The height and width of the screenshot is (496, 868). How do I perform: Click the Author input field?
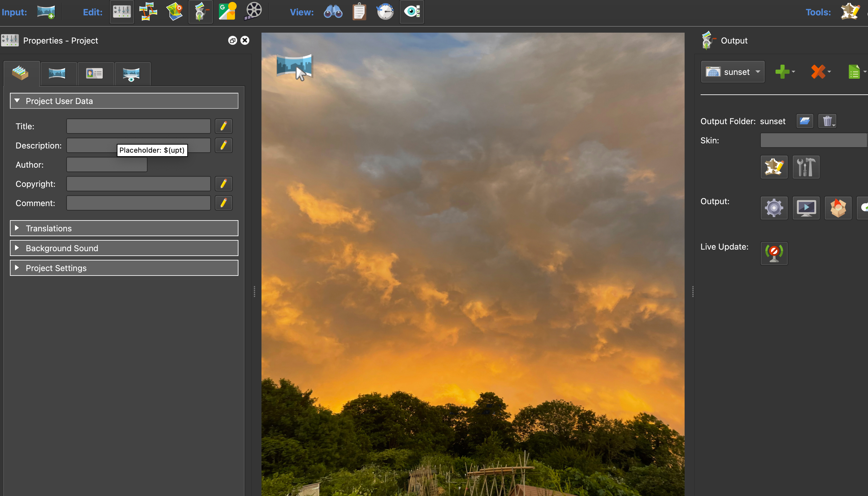(107, 165)
